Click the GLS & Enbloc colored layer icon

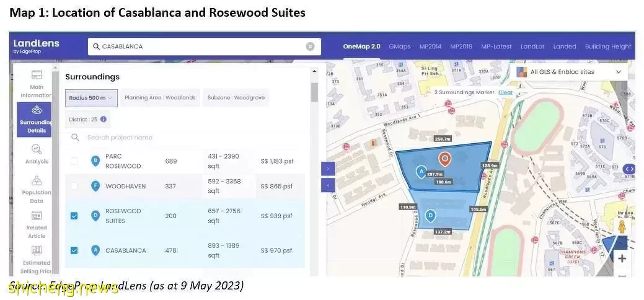click(522, 72)
